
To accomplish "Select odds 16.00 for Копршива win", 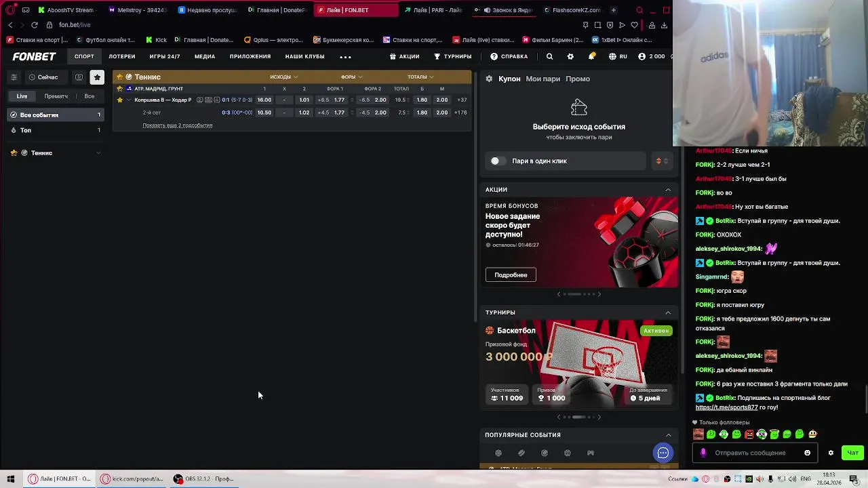I will point(264,100).
